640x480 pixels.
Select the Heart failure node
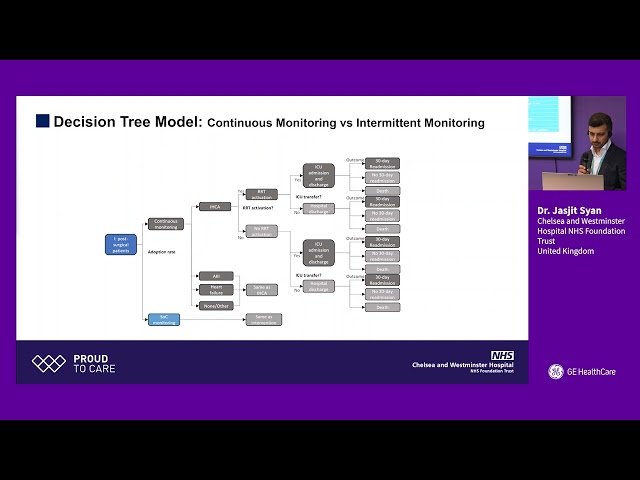click(x=215, y=290)
